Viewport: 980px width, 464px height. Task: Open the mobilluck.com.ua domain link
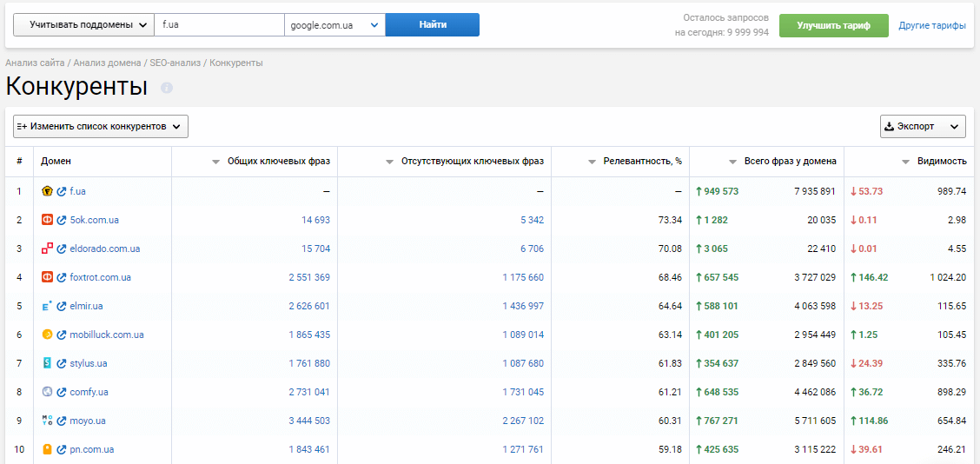tap(107, 335)
